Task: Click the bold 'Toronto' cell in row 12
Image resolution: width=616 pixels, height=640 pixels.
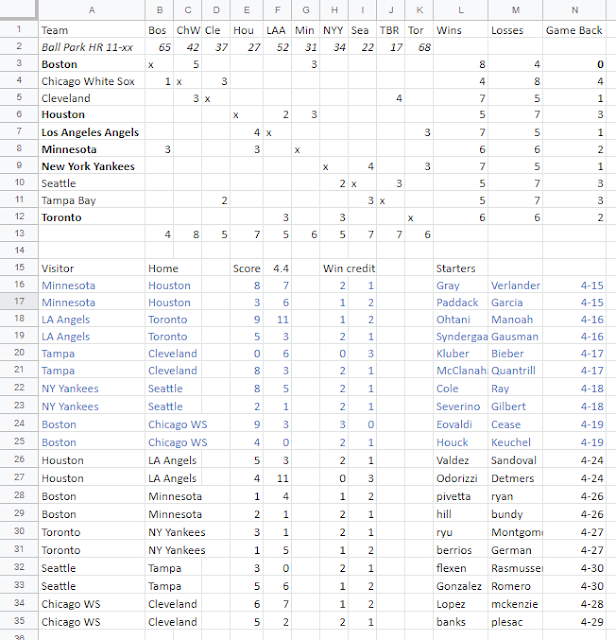Action: (x=92, y=217)
